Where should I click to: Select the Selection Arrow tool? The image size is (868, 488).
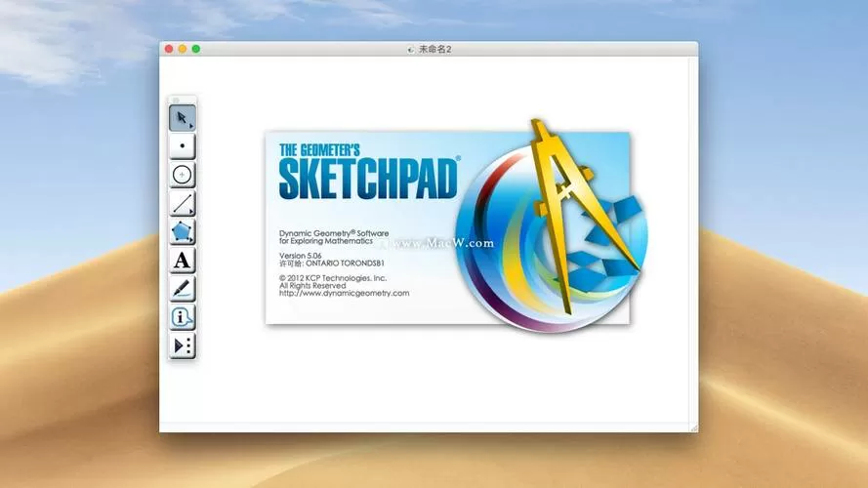tap(183, 118)
